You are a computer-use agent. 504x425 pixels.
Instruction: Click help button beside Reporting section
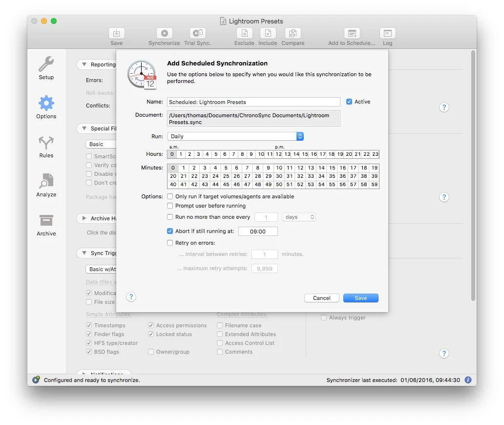[x=444, y=107]
